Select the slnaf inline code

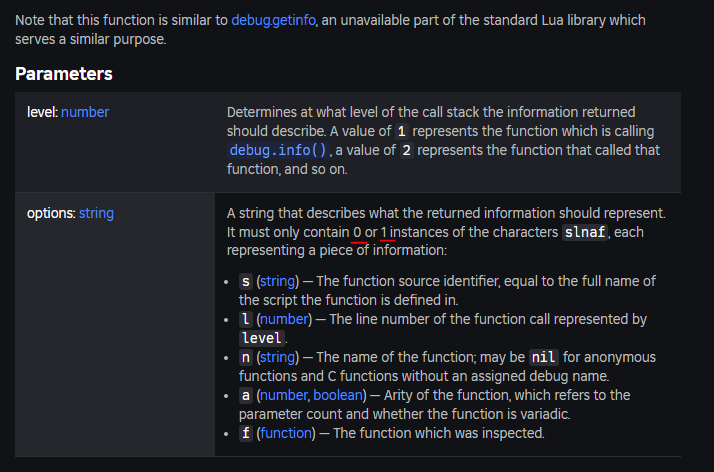585,232
